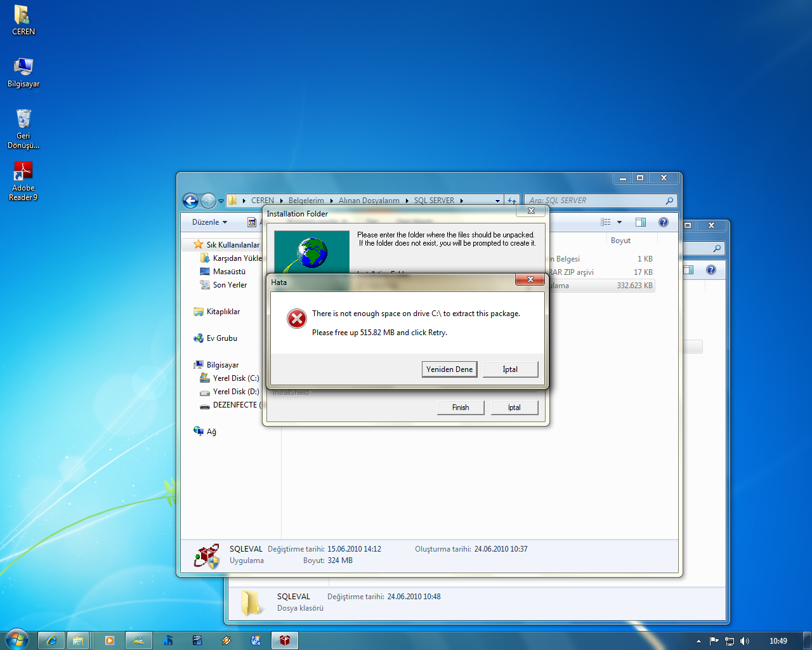Viewport: 812px width, 650px height.
Task: Click the 10:49 taskbar clock
Action: [x=778, y=641]
